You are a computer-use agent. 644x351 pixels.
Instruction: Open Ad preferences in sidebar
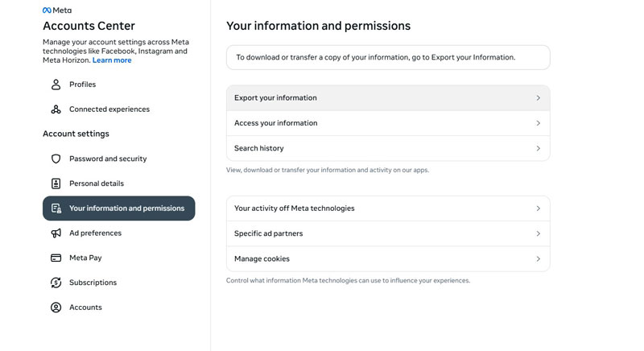tap(95, 233)
